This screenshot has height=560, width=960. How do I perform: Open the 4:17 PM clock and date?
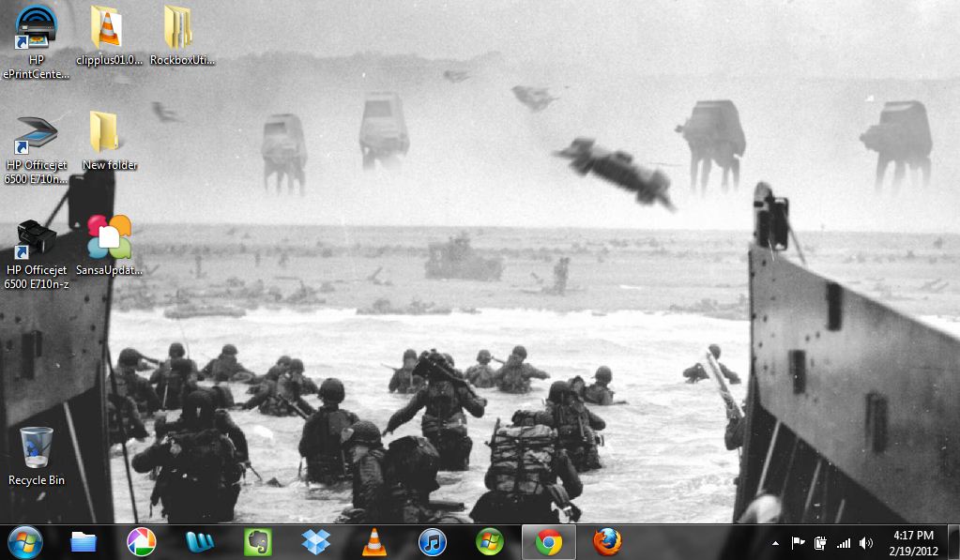(913, 543)
